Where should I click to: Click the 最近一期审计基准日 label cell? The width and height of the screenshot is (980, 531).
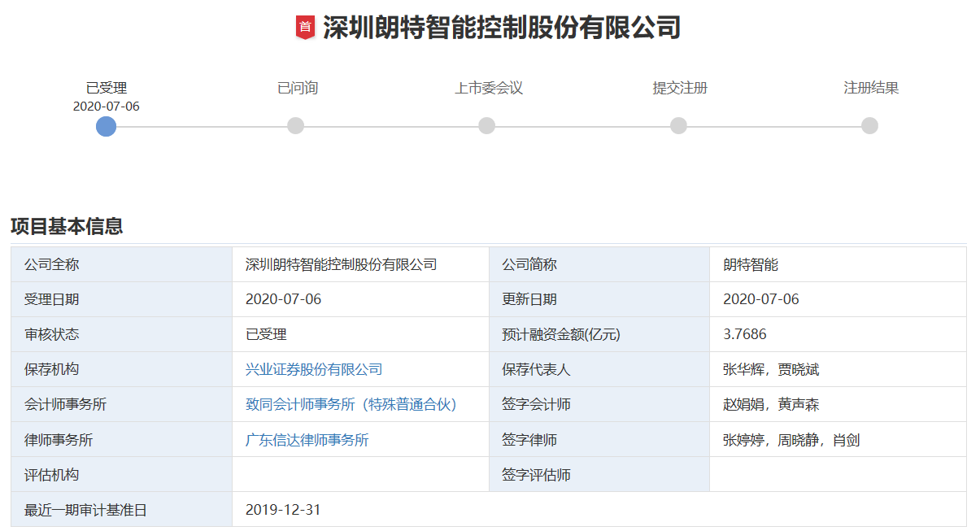pos(121,510)
